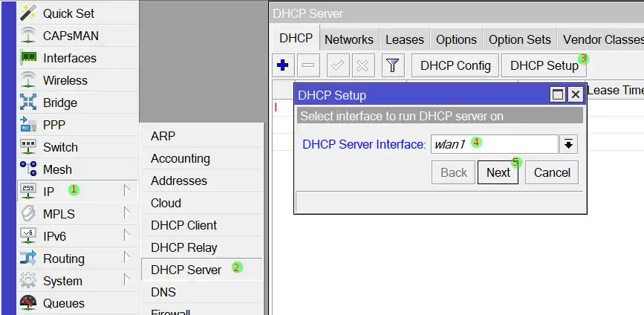Click the Quick Set wand icon

click(28, 13)
